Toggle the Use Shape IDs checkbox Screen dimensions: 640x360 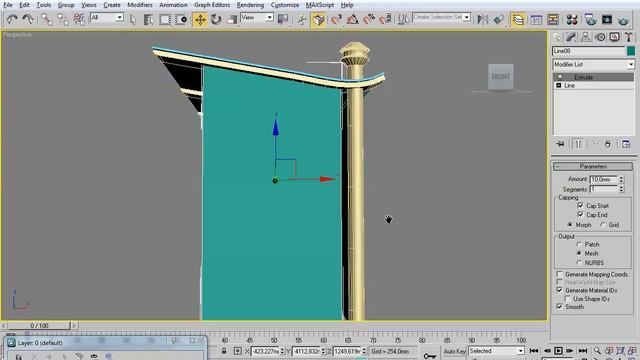tap(567, 299)
